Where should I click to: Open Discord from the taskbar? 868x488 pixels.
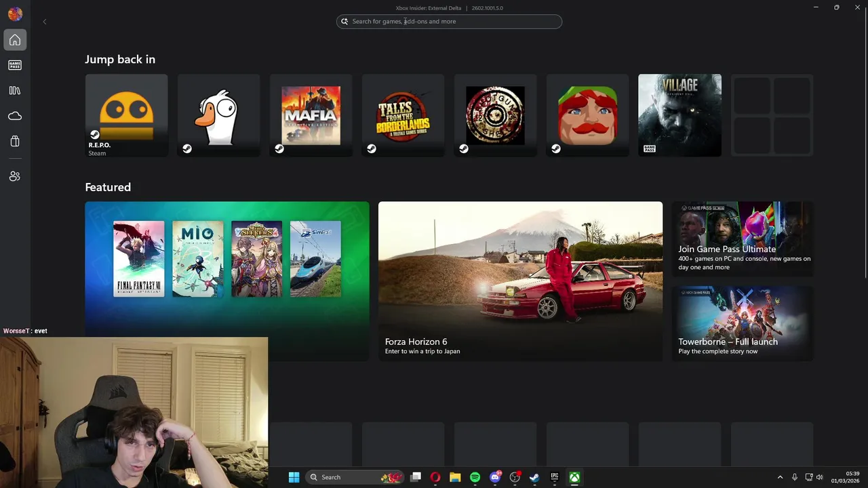tap(495, 477)
